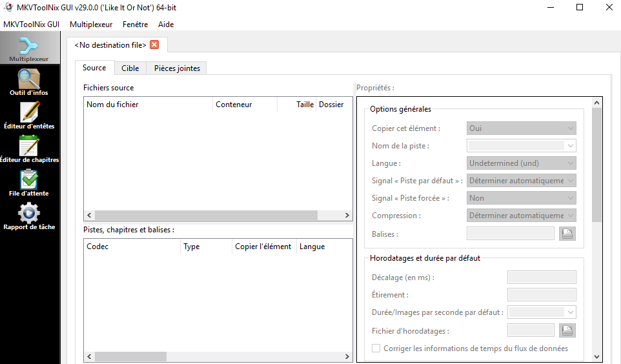Show the File d'attente queue
This screenshot has width=621, height=364.
29,183
